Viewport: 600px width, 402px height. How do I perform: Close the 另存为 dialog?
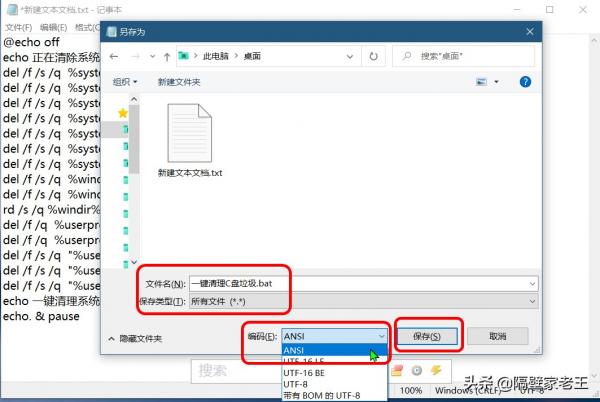click(530, 32)
